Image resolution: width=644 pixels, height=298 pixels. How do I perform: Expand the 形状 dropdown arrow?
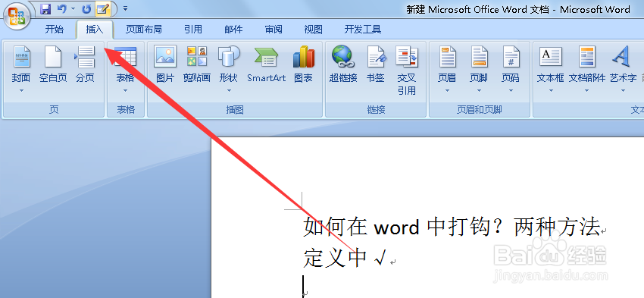pos(229,90)
